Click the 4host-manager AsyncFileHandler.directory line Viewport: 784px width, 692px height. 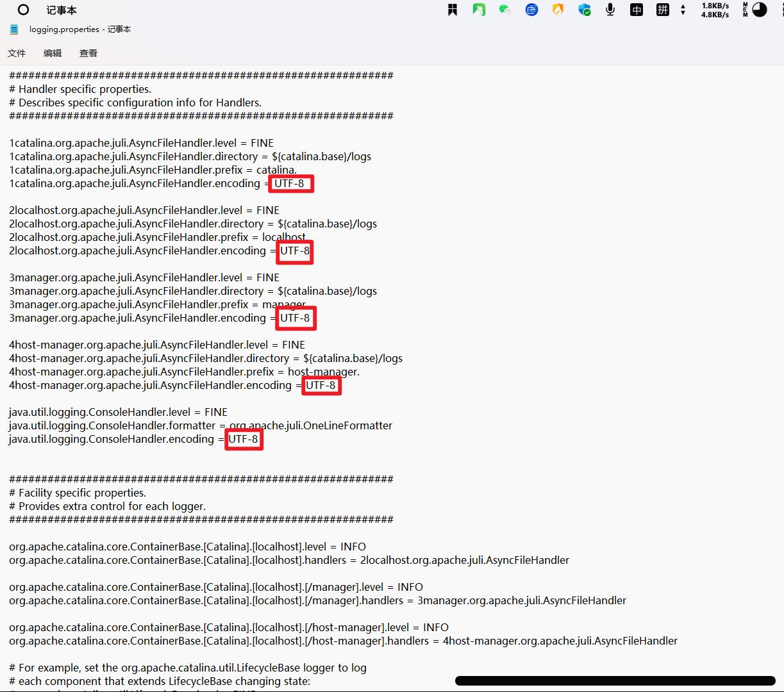coord(206,358)
